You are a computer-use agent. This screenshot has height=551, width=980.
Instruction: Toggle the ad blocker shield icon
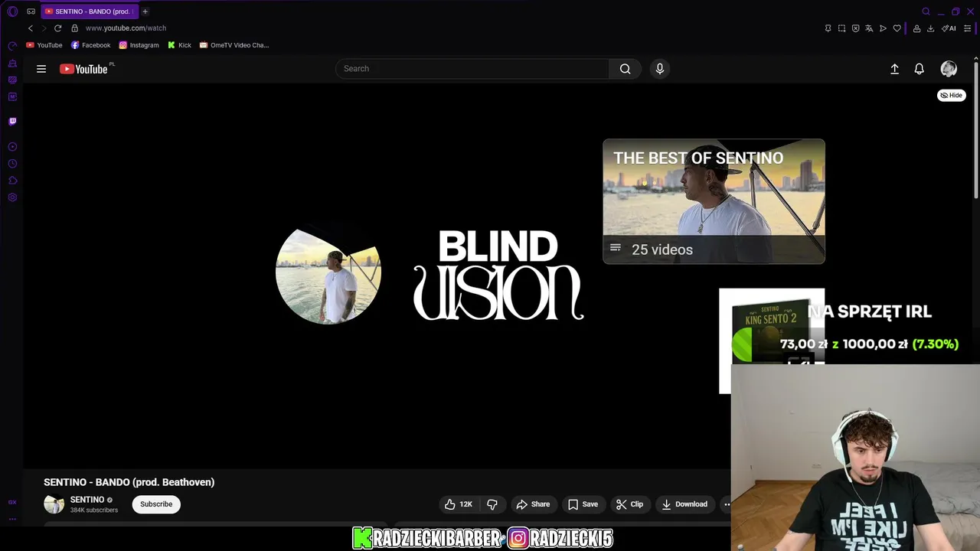tap(855, 28)
